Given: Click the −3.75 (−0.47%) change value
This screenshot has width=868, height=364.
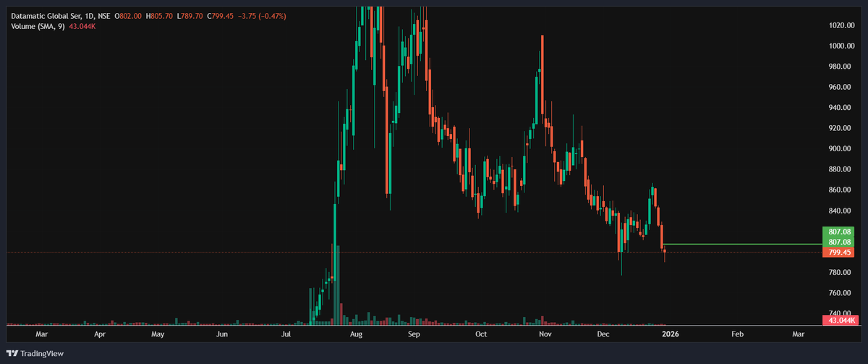Looking at the screenshot, I should tap(263, 16).
